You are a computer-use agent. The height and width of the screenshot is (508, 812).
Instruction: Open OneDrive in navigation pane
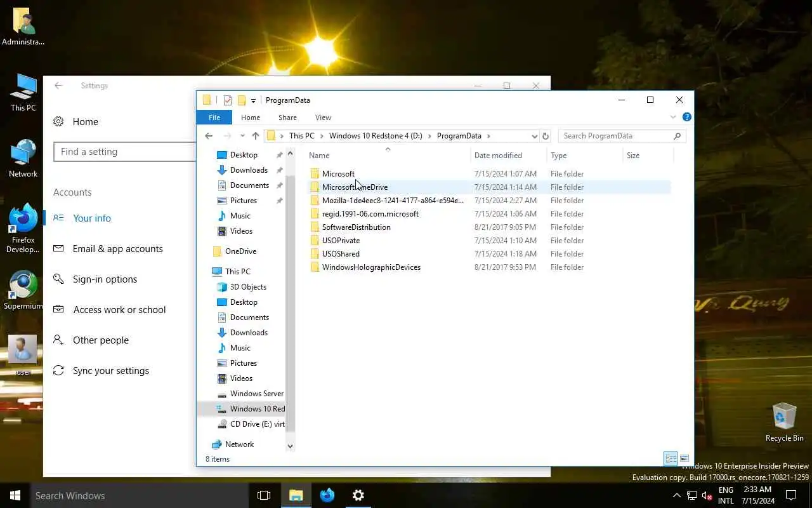pos(240,251)
